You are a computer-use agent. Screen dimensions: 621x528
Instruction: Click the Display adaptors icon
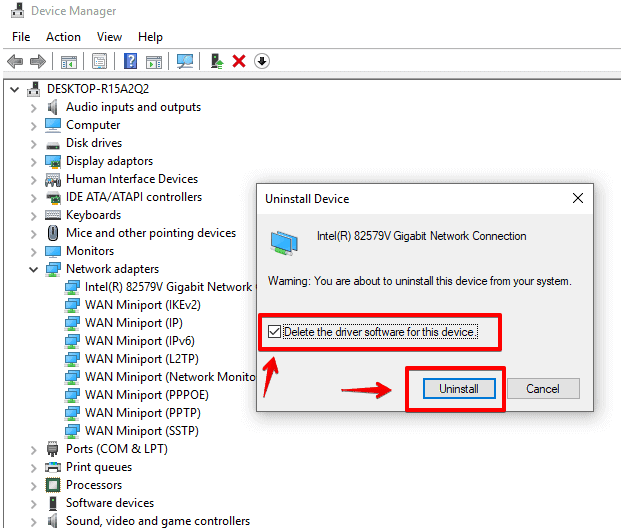[53, 162]
